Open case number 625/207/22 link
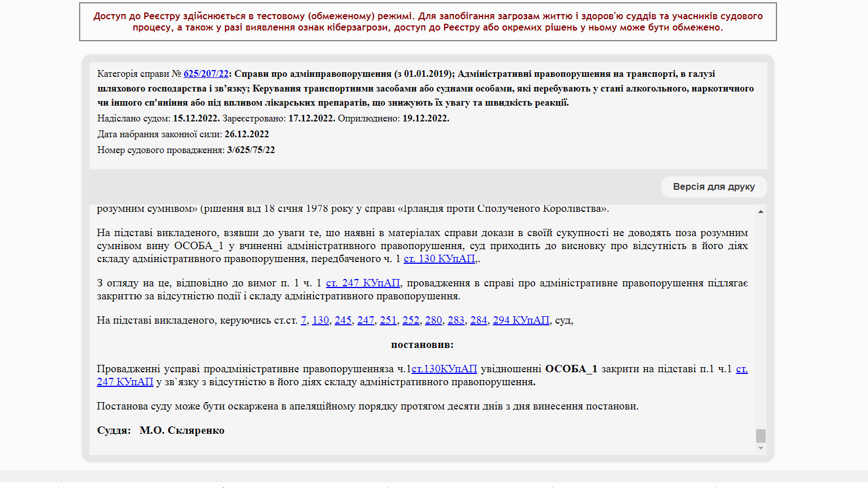Screen dimensions: 868x488 click(x=206, y=73)
